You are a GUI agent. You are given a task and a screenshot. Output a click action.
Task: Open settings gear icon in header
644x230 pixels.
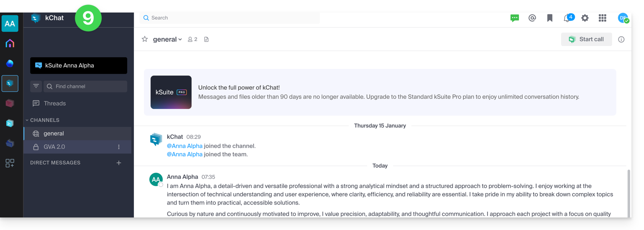point(585,18)
